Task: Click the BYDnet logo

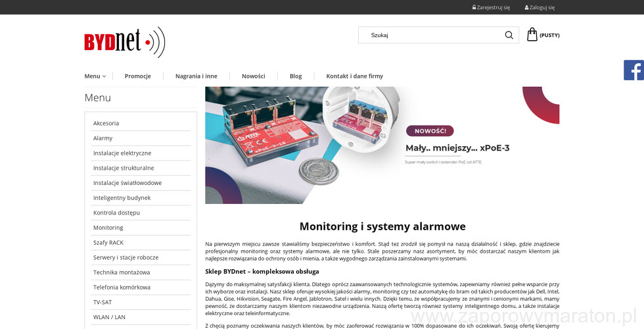Action: click(125, 42)
